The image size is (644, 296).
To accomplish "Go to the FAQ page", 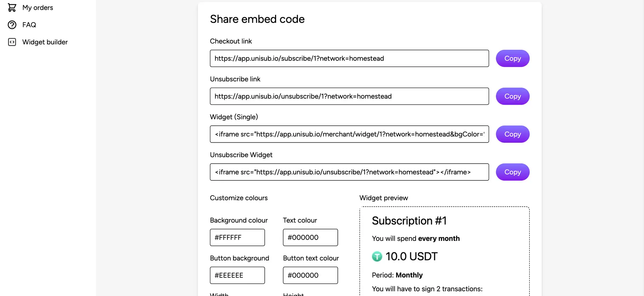I will point(29,25).
